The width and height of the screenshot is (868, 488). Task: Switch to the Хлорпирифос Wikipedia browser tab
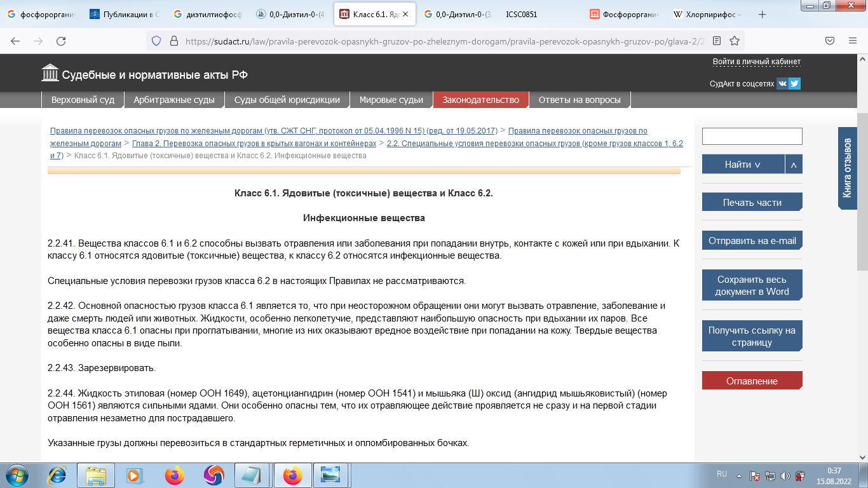coord(707,14)
